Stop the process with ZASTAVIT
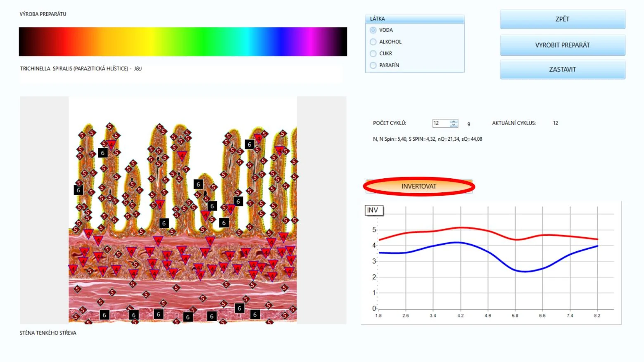The image size is (644, 362). (x=563, y=69)
